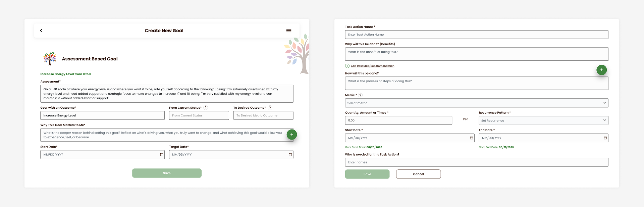The image size is (644, 207).
Task: Click the help icon next to From Current Status
Action: (206, 108)
